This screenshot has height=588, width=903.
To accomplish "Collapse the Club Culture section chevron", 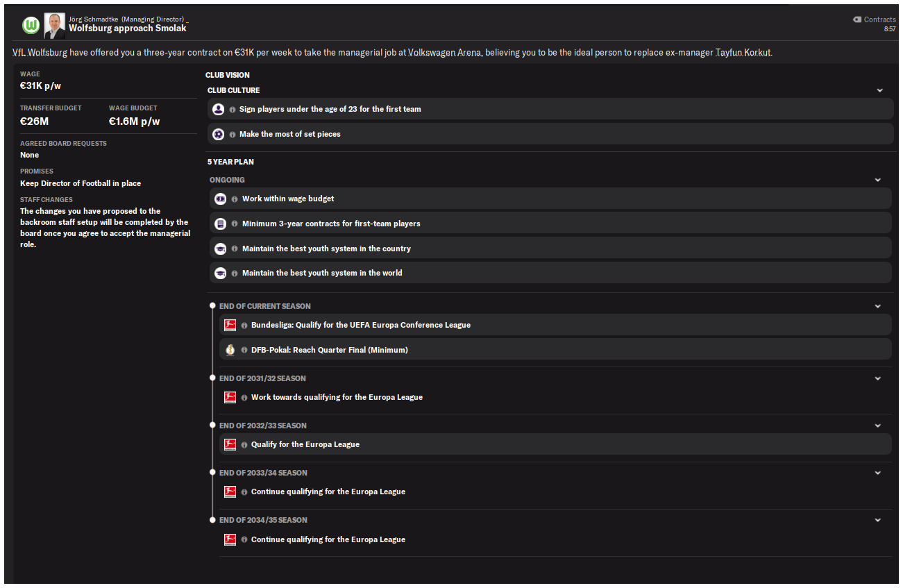I will point(880,90).
